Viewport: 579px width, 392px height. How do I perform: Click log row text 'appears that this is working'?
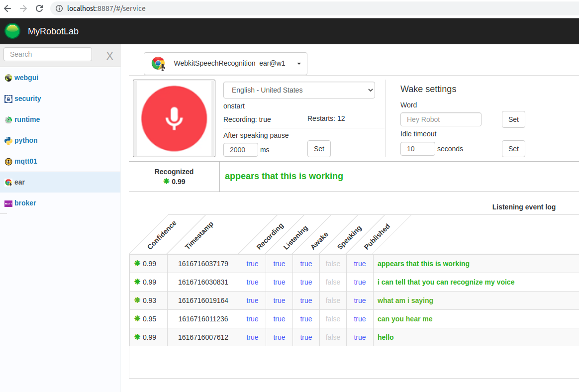click(x=423, y=264)
